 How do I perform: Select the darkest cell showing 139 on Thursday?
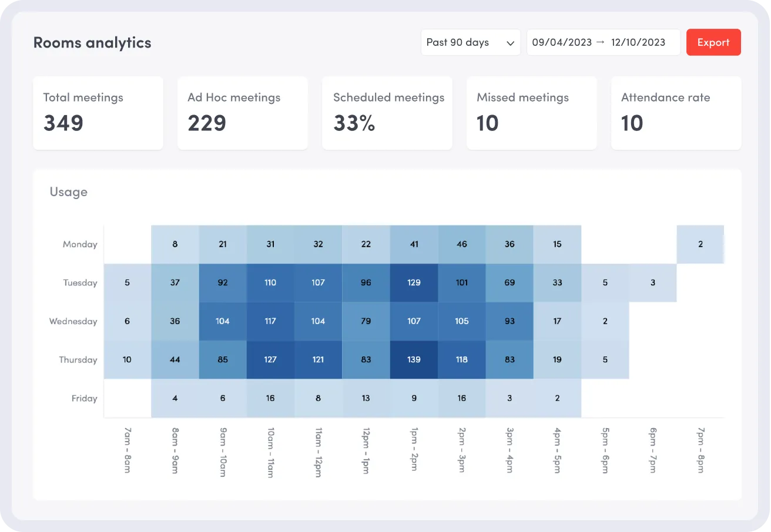[414, 359]
